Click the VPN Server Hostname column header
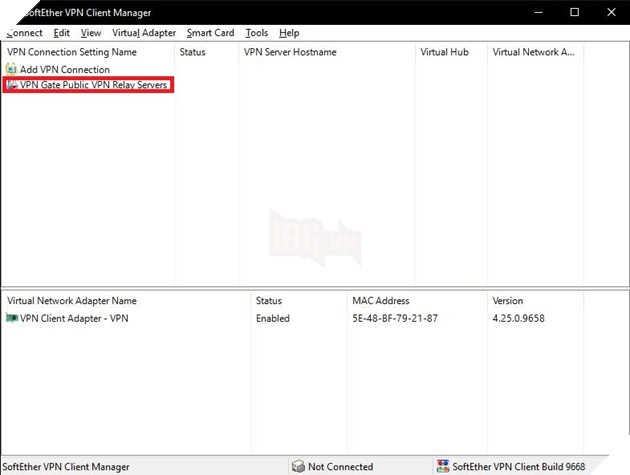Image resolution: width=630 pixels, height=475 pixels. 327,52
